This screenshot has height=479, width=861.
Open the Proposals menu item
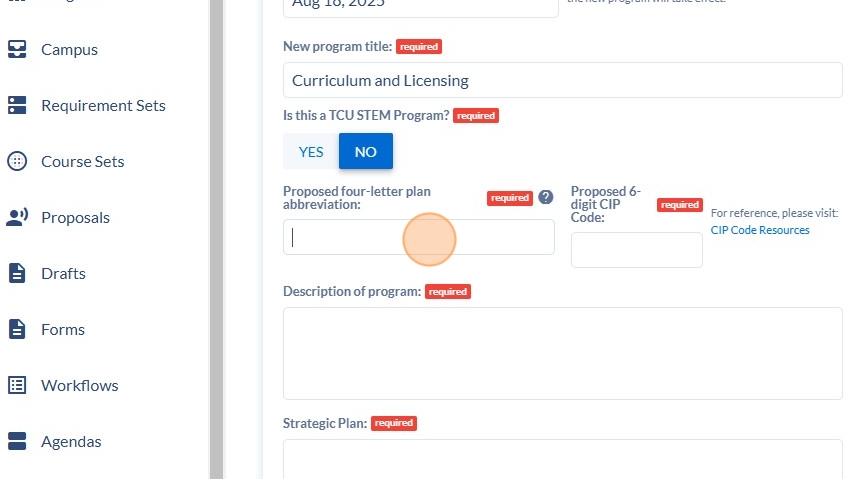75,218
